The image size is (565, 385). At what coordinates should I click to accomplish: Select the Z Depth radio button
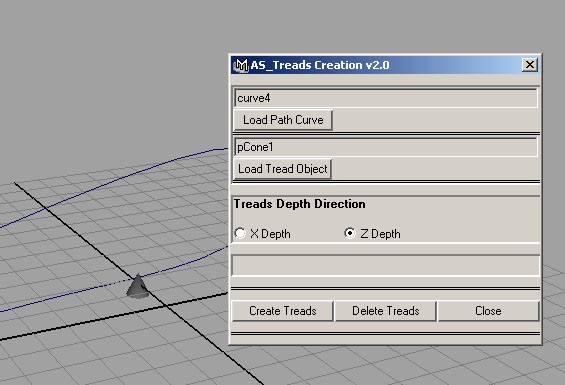(350, 233)
